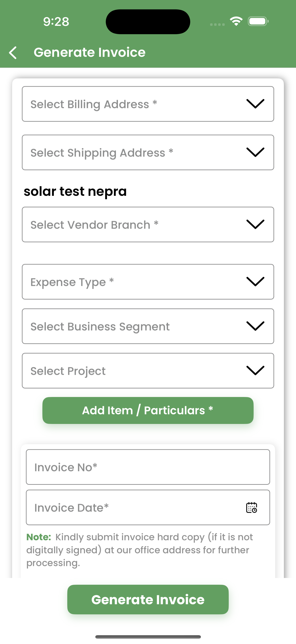The width and height of the screenshot is (296, 644).
Task: Expand the billing address chevron
Action: (255, 104)
